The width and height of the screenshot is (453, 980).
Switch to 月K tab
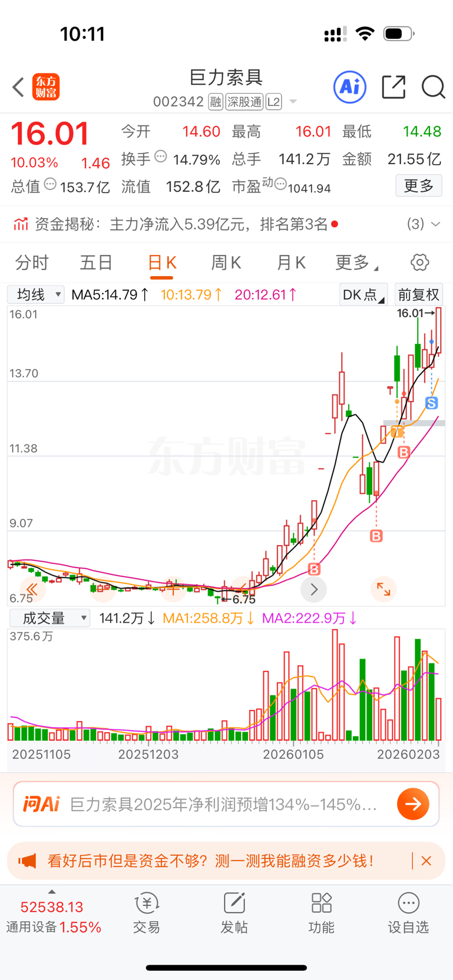coord(291,263)
